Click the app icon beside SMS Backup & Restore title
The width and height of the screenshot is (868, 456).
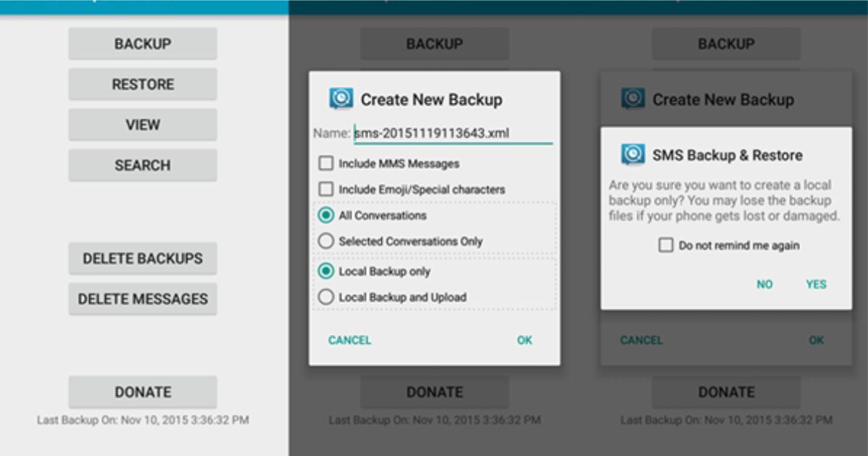(633, 155)
